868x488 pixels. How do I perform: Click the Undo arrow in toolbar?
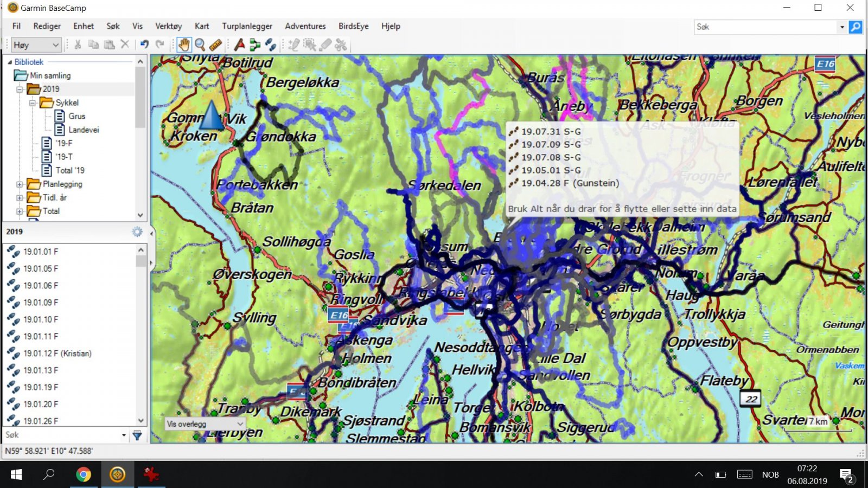coord(144,44)
